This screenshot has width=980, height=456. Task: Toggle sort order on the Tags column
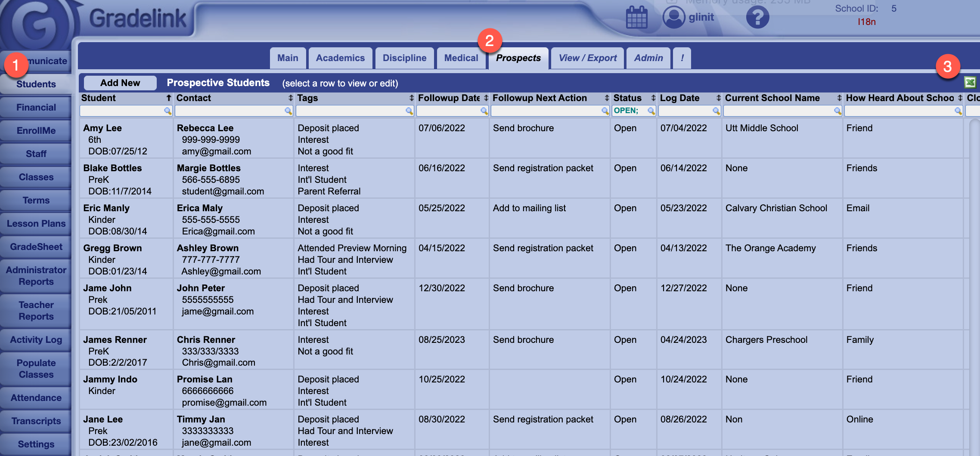[411, 98]
